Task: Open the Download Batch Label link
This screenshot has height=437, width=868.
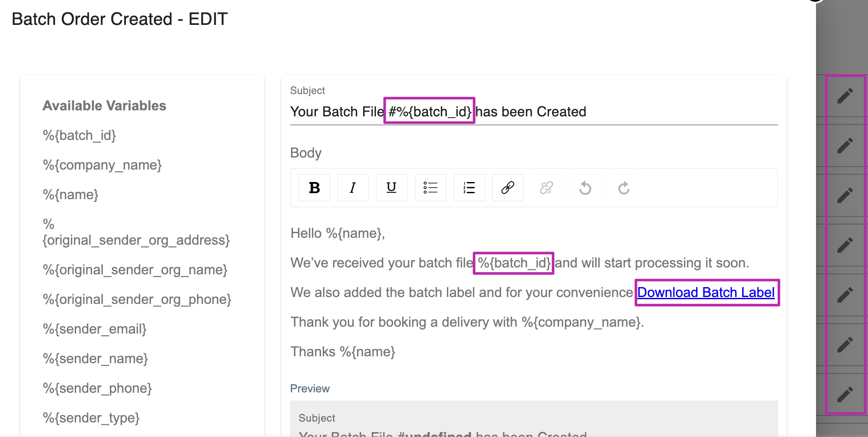Action: point(706,292)
